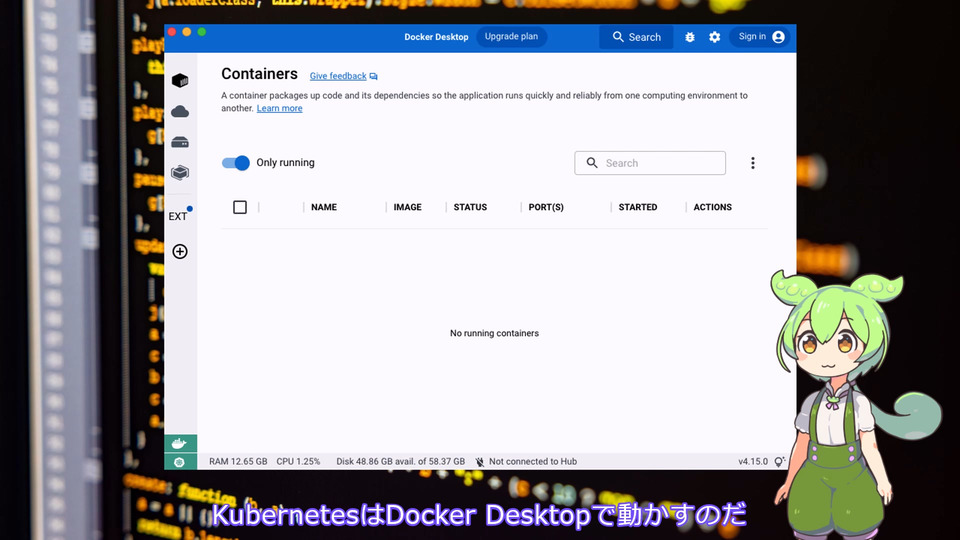Click in the containers Search input field
The height and width of the screenshot is (540, 960).
point(650,163)
